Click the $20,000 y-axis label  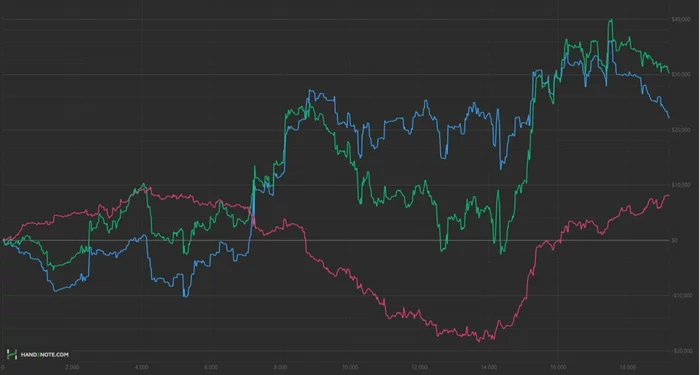(679, 129)
